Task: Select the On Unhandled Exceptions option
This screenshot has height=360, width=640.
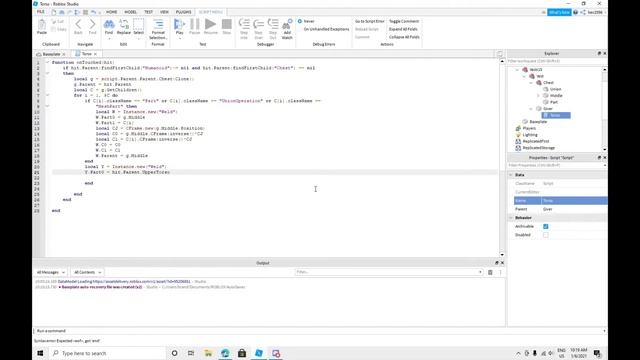Action: click(x=326, y=29)
